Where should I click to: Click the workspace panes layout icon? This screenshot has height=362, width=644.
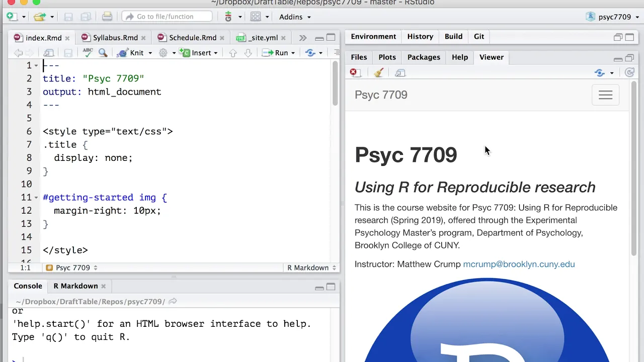pos(256,17)
